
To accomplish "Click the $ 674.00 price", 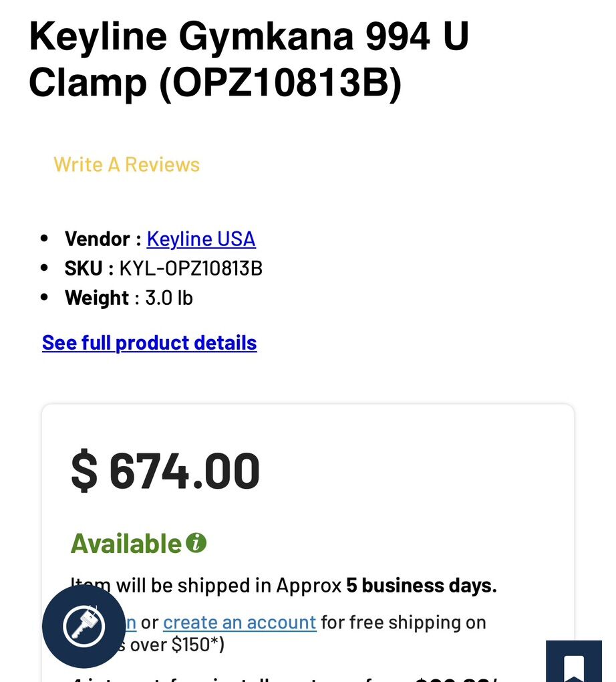I will tap(165, 471).
